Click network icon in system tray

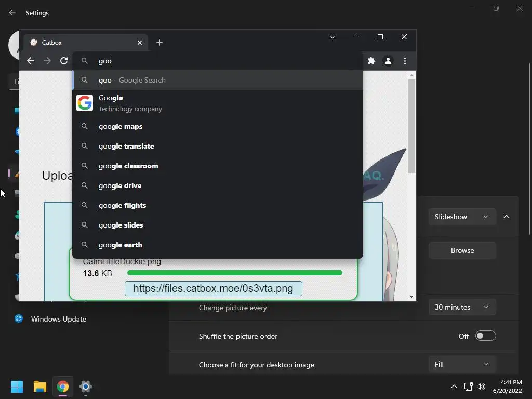469,387
